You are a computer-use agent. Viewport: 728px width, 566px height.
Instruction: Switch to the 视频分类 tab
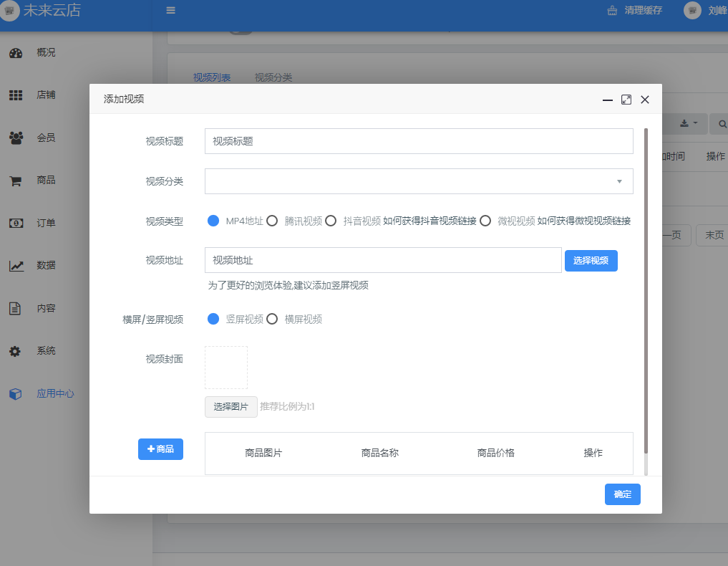point(273,77)
